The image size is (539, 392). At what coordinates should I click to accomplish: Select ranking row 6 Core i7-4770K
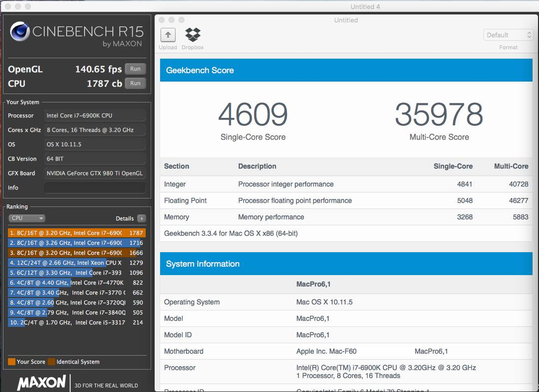(x=77, y=283)
